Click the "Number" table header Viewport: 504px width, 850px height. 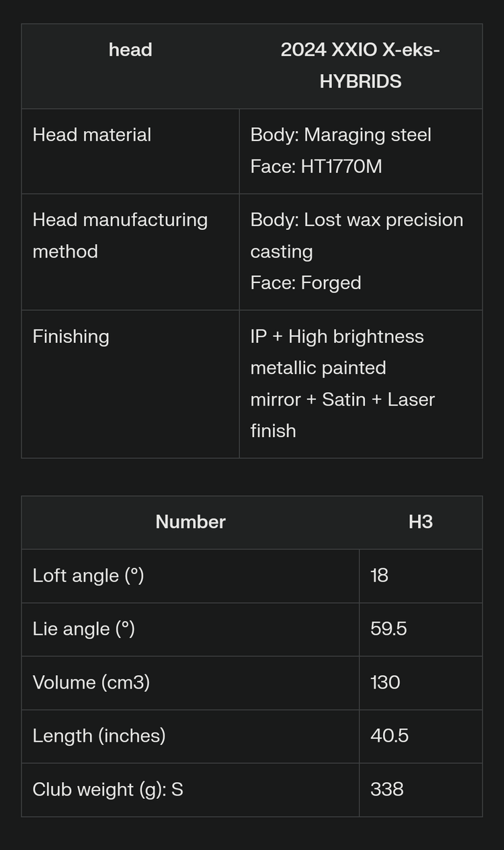pos(190,523)
